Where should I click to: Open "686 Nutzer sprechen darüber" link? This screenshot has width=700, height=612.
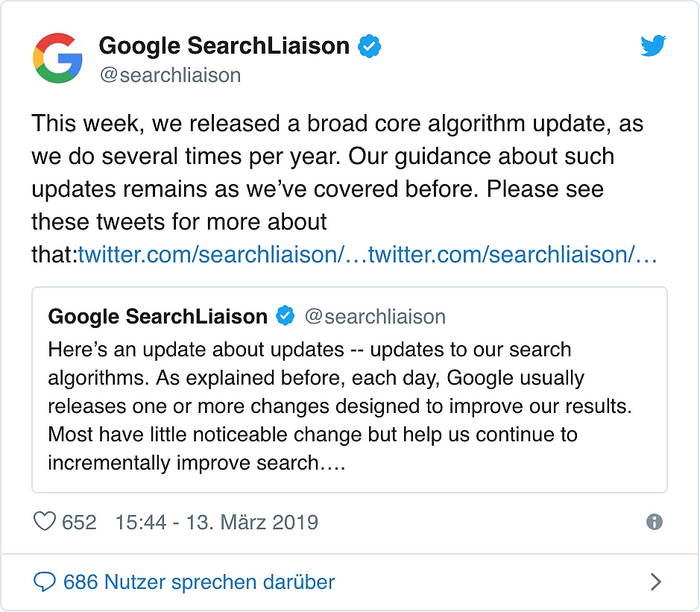point(199,581)
